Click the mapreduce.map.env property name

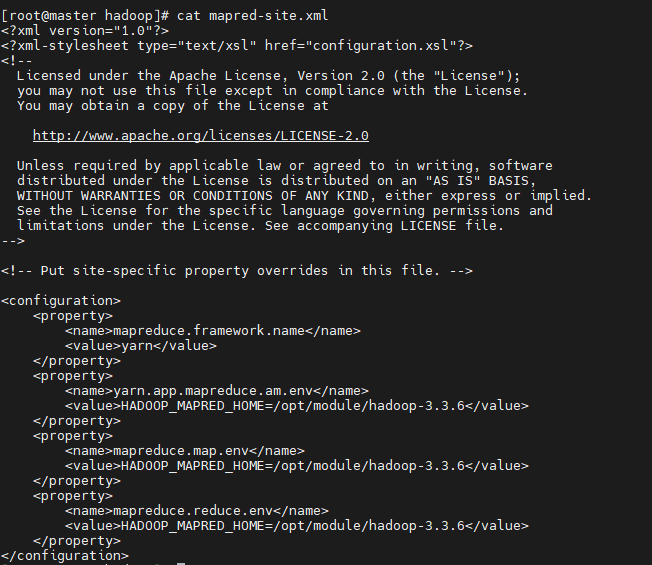[184, 450]
